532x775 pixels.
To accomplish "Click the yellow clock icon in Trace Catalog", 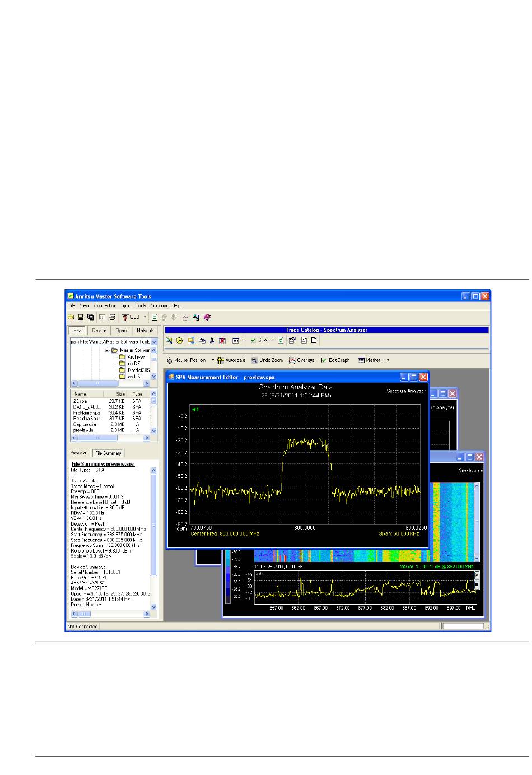I will 180,340.
